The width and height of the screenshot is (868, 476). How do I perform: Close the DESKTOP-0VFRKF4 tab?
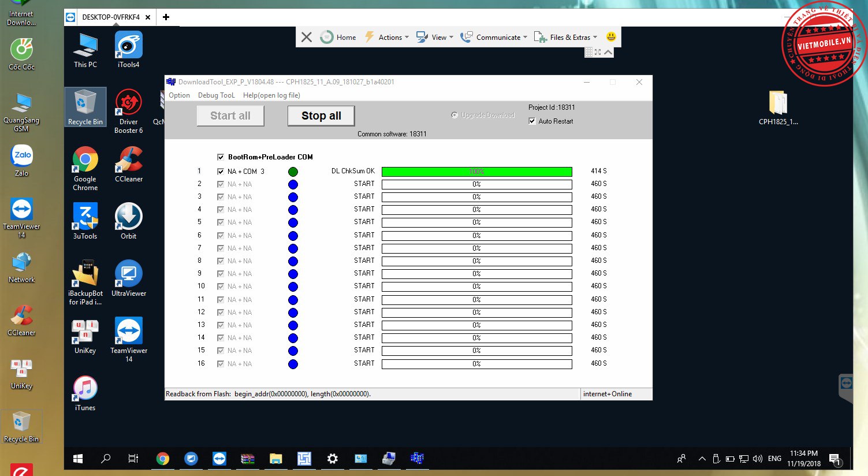(148, 17)
